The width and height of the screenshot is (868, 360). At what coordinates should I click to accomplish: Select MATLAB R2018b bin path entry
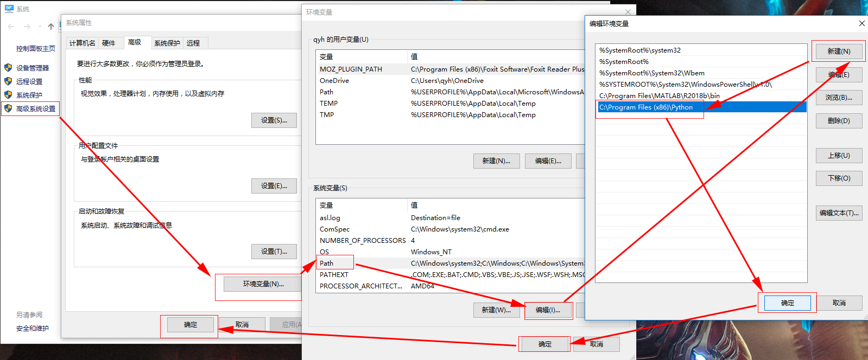[701, 95]
